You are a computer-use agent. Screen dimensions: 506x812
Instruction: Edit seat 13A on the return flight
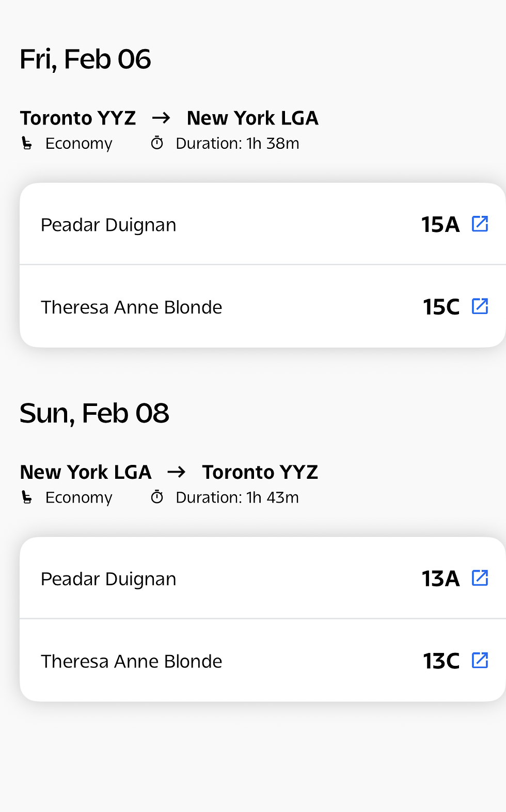tap(480, 578)
